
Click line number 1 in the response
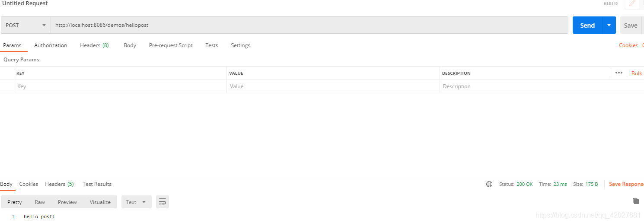(14, 217)
